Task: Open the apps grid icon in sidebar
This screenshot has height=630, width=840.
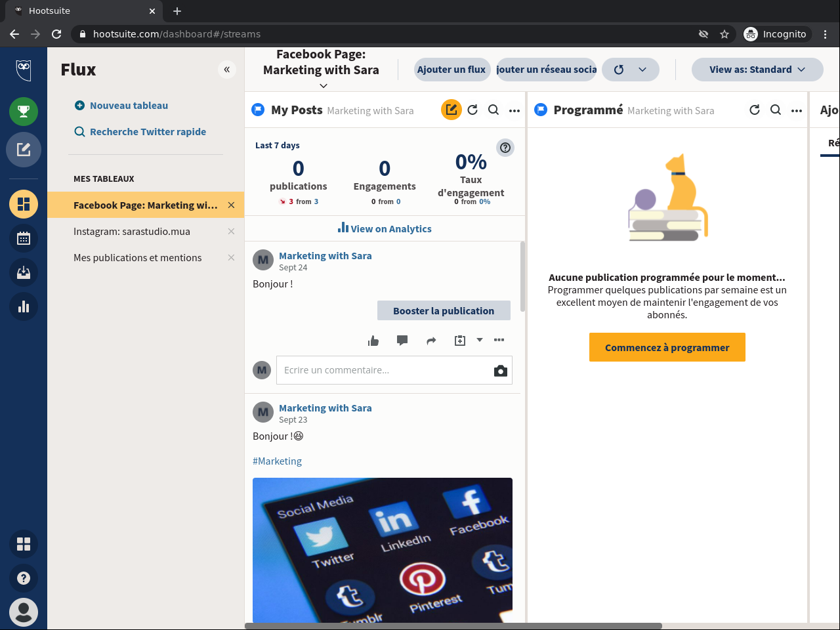Action: [x=24, y=544]
